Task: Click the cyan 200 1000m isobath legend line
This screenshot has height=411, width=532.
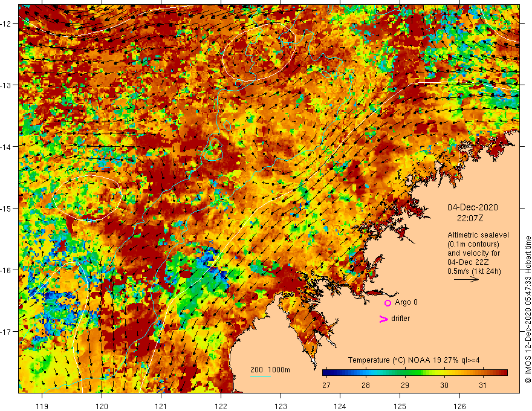Action: click(x=261, y=376)
